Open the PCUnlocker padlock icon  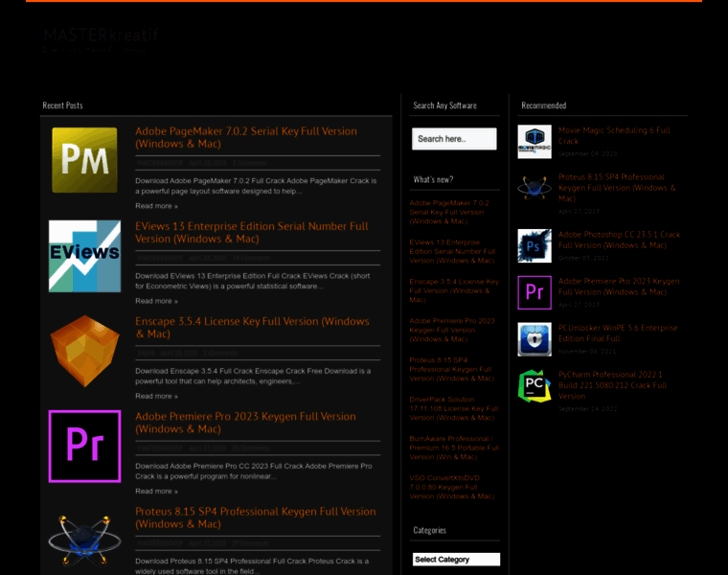tap(535, 339)
